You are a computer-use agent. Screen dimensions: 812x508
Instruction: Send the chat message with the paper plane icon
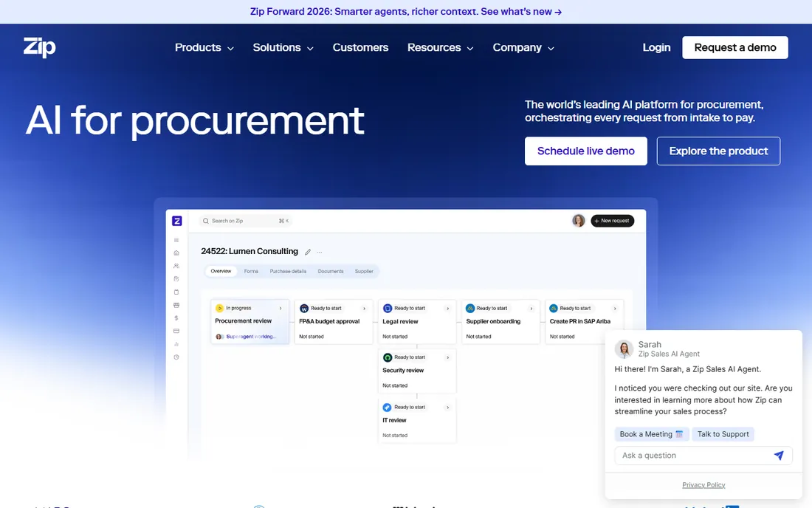tap(779, 455)
